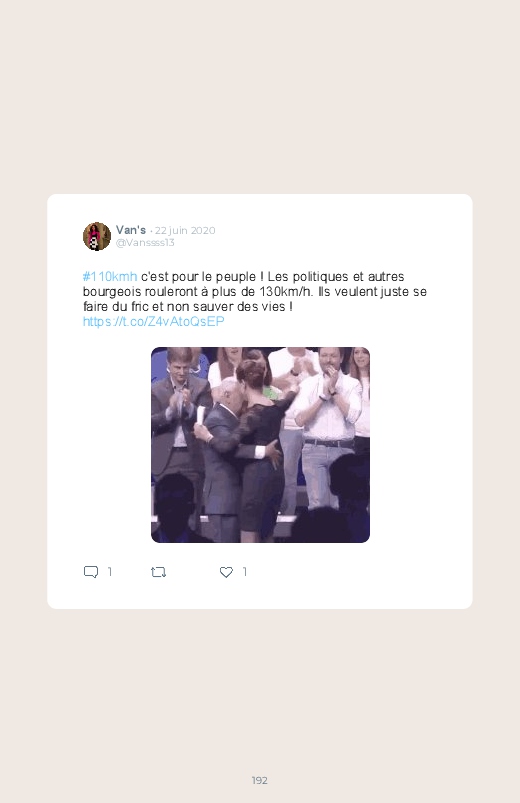Like the tweet with heart icon
Screen dimensions: 520x803
226,572
